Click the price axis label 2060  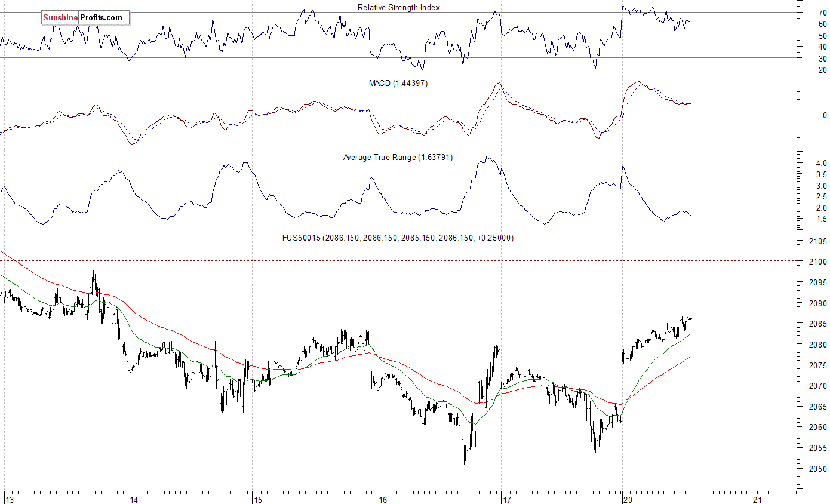point(819,428)
